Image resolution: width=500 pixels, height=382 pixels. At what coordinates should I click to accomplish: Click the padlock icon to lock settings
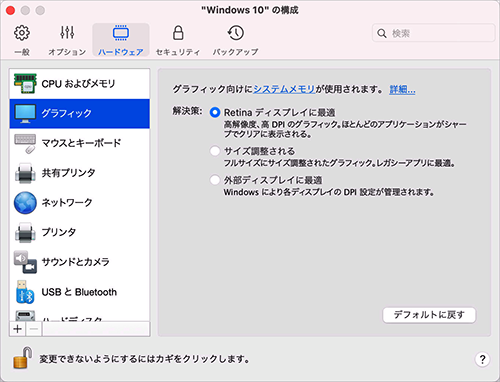23,357
